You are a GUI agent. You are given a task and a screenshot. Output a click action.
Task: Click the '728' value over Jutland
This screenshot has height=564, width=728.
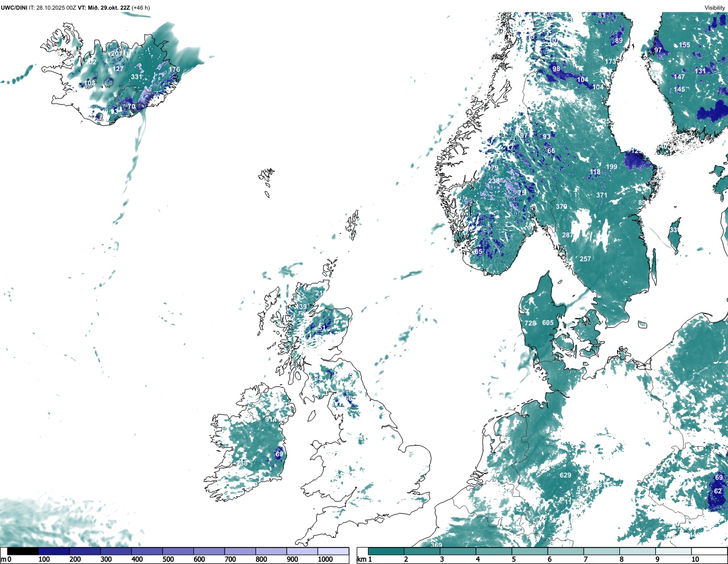(530, 323)
